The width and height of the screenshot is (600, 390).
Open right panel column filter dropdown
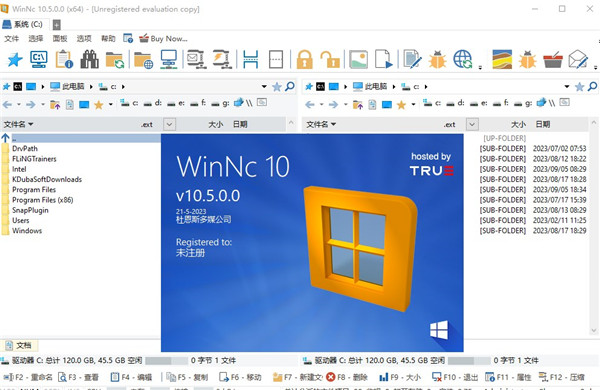472,124
